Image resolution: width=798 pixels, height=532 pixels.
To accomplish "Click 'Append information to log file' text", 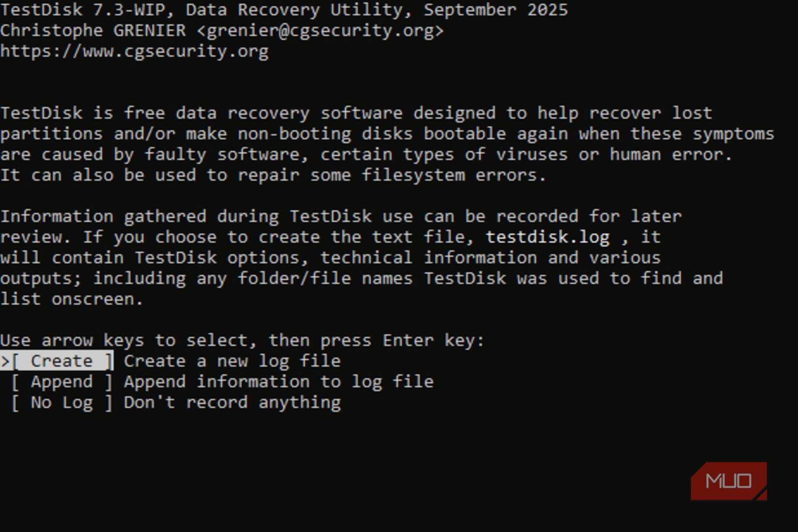I will 278,382.
